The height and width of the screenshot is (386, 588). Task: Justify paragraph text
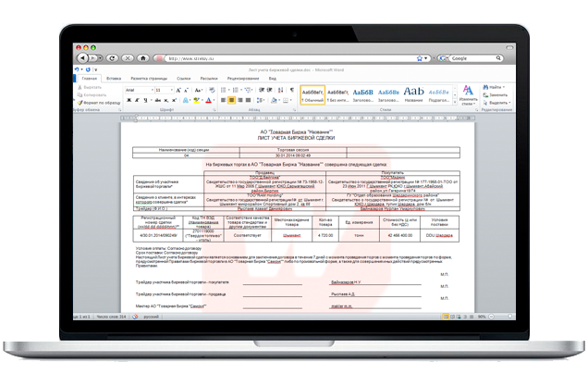pyautogui.click(x=248, y=100)
